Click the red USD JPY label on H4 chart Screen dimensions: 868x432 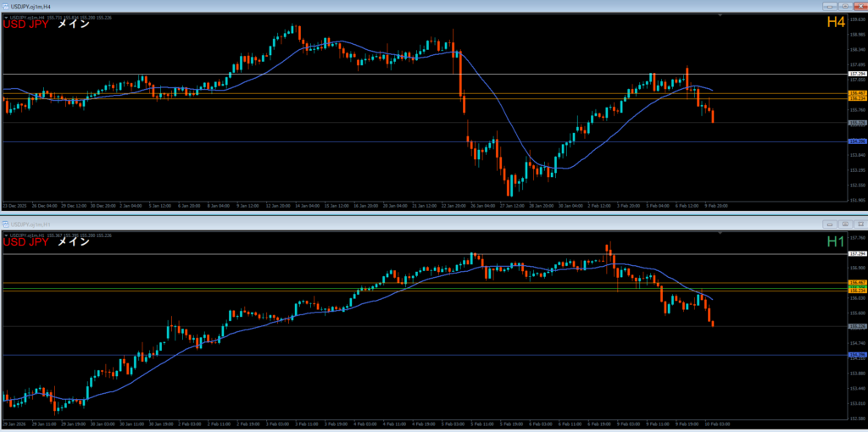click(25, 25)
